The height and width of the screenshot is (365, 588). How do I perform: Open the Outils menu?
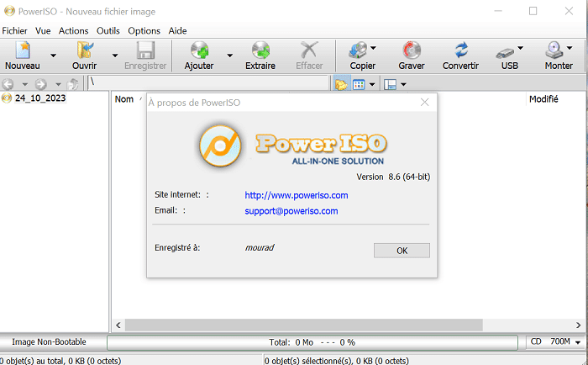pos(108,30)
